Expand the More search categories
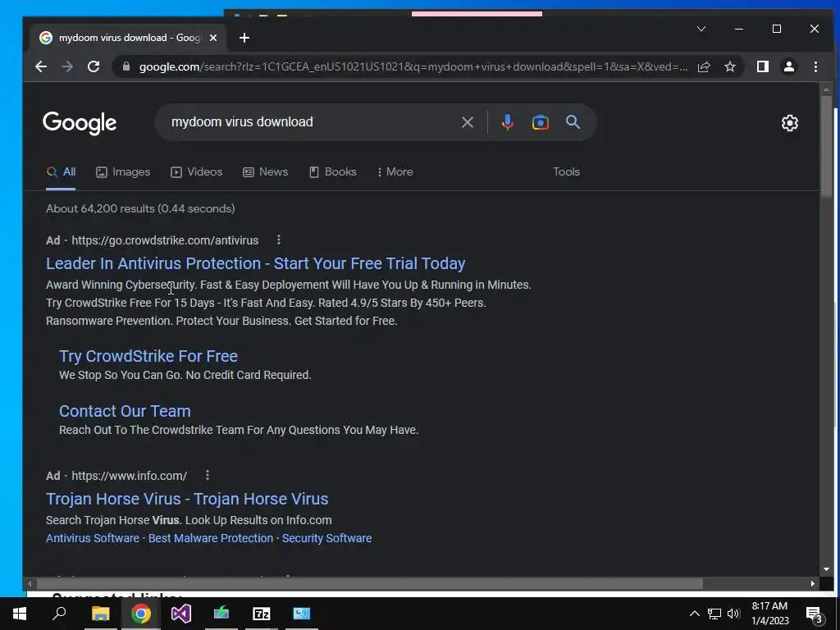840x630 pixels. click(395, 172)
